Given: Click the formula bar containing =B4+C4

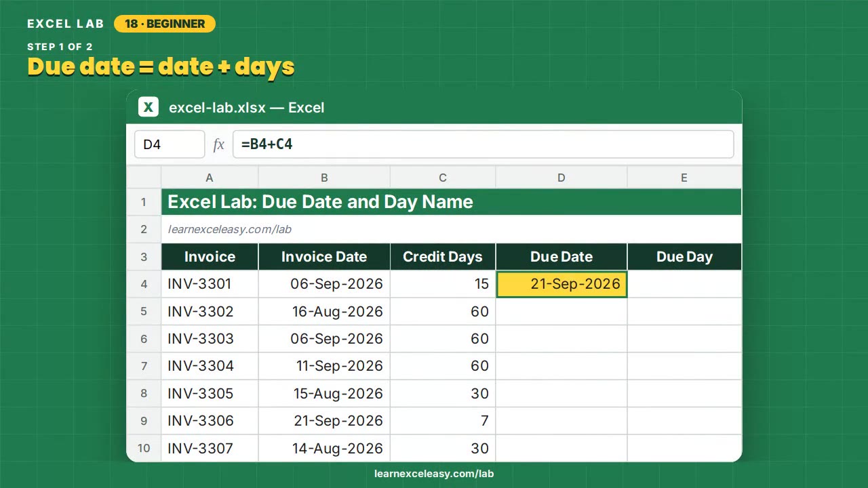Looking at the screenshot, I should click(x=483, y=144).
